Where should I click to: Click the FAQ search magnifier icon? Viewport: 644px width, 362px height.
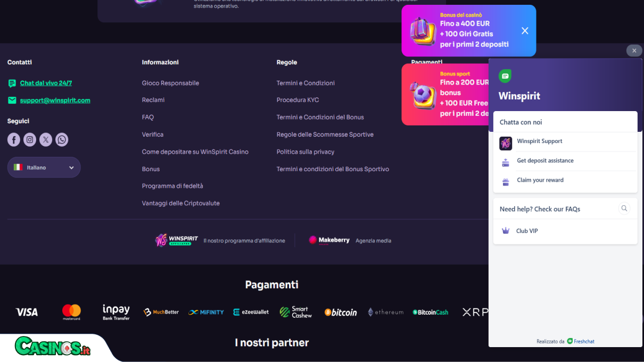(x=624, y=208)
